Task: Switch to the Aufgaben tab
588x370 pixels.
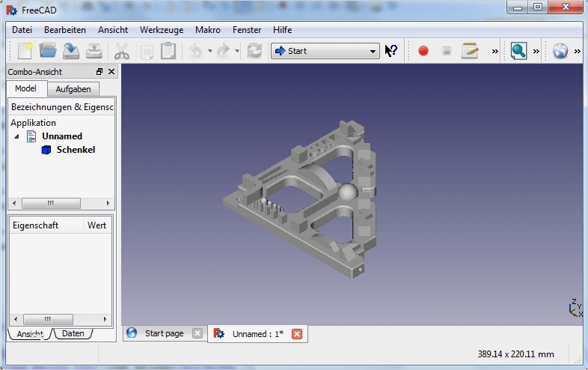Action: coord(73,89)
